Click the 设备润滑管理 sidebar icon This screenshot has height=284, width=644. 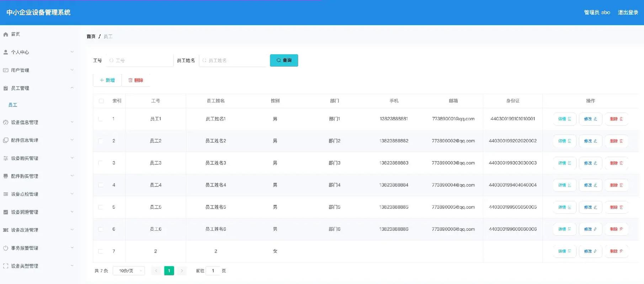[x=6, y=212]
